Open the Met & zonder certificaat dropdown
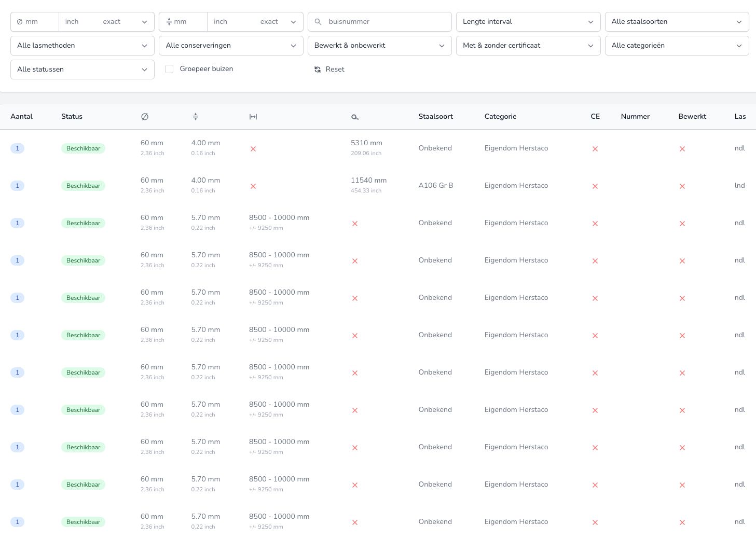 tap(528, 46)
